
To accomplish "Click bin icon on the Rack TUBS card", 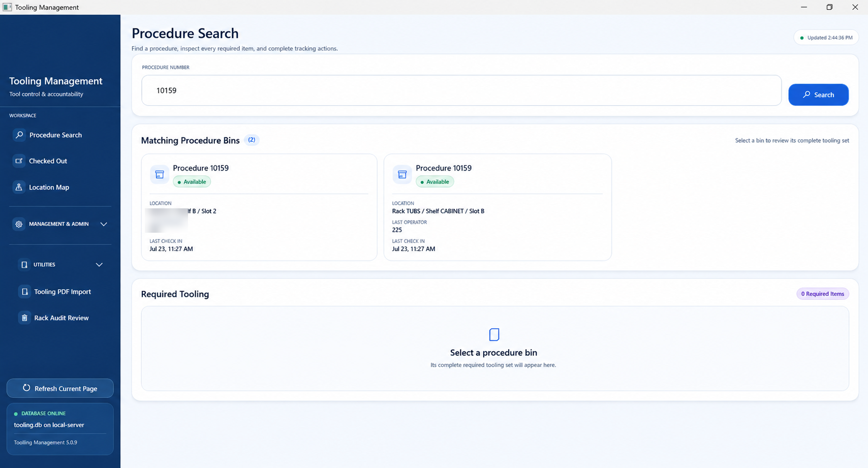I will 402,174.
